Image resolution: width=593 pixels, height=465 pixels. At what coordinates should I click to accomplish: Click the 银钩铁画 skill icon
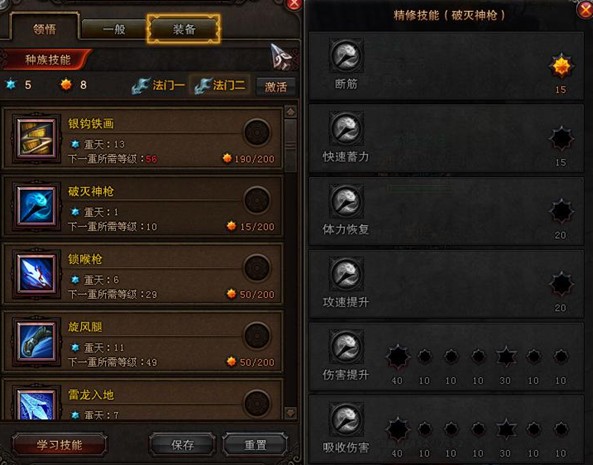pos(37,138)
